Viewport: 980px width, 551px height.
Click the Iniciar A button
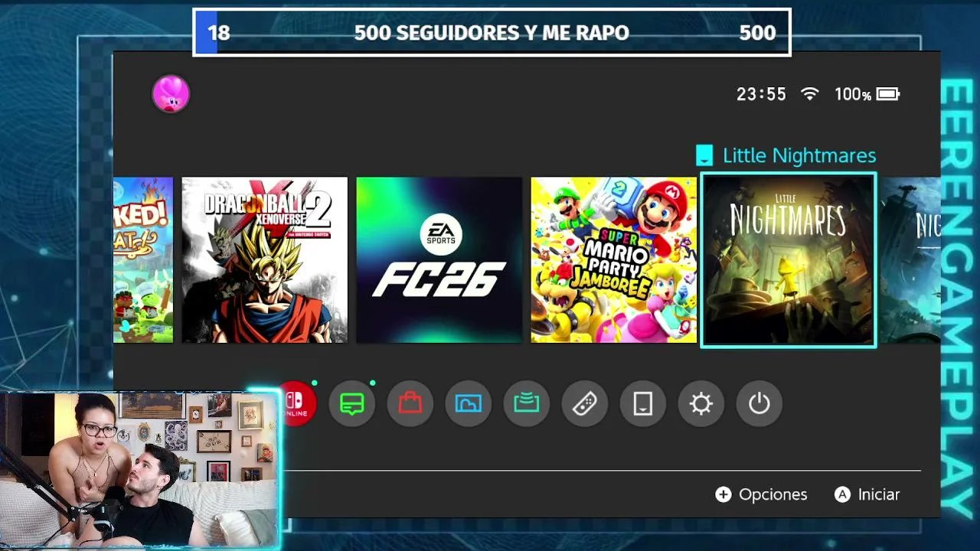coord(867,494)
